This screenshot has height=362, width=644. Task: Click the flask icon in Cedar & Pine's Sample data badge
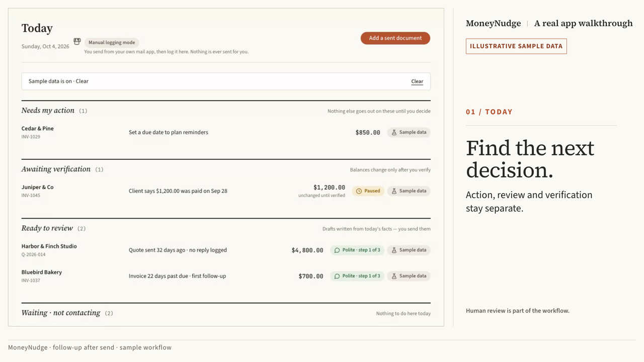pos(394,132)
